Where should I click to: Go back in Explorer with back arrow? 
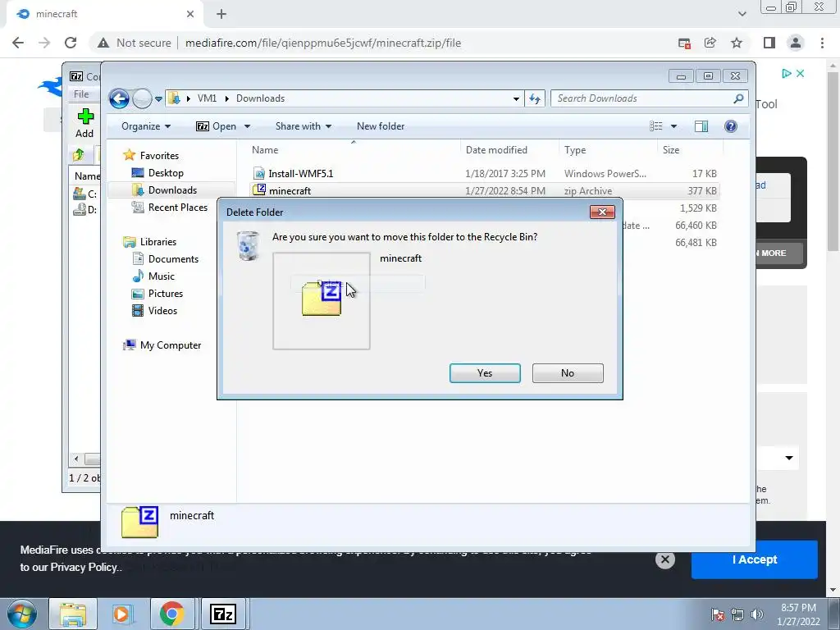click(119, 98)
